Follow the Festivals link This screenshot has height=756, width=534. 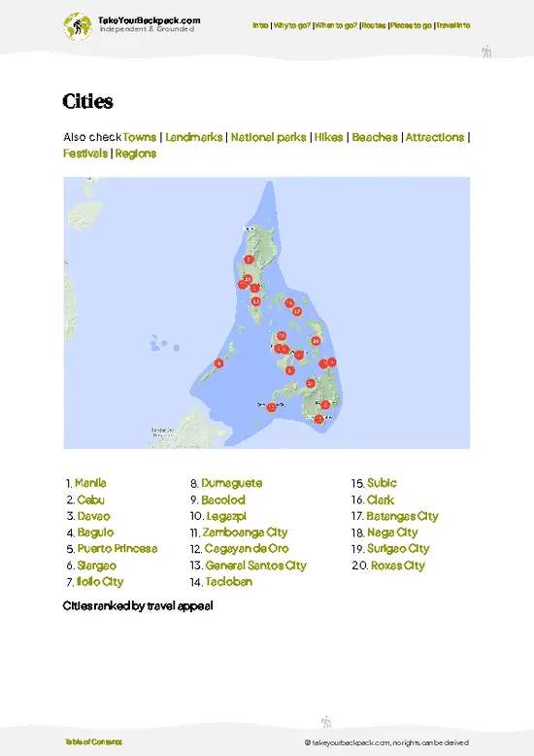pos(85,154)
